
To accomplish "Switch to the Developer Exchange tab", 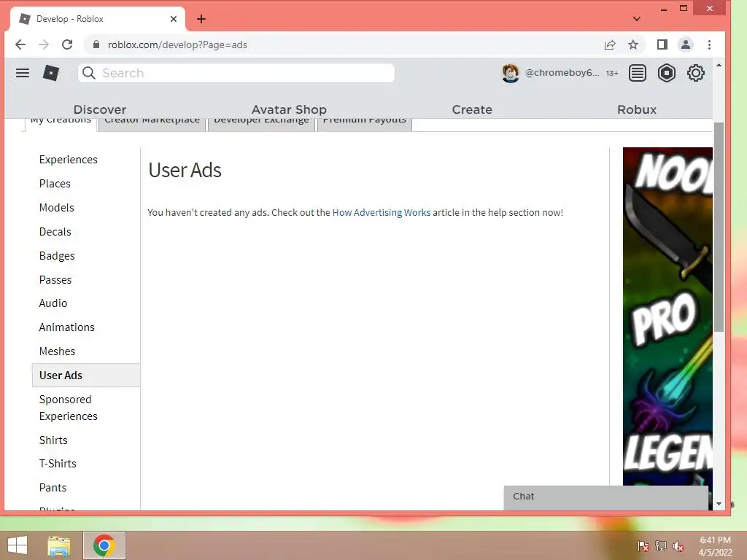I will 261,123.
